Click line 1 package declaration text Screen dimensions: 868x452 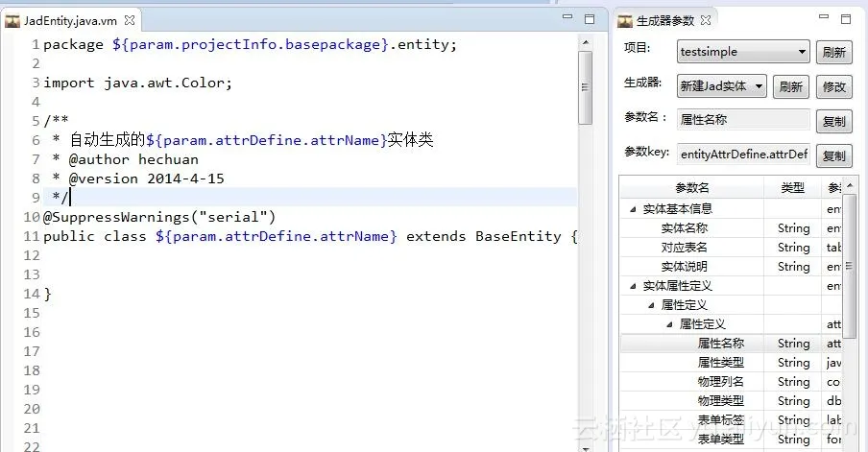(x=251, y=45)
